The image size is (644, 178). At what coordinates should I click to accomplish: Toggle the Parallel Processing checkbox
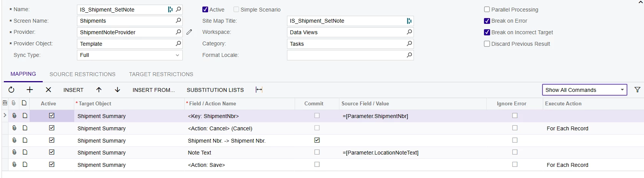487,10
